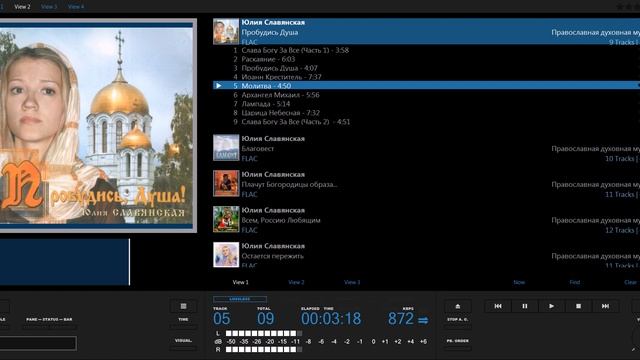The height and width of the screenshot is (360, 640).
Task: Select track Слава Богу За Все (Часть 2)
Action: point(426,122)
